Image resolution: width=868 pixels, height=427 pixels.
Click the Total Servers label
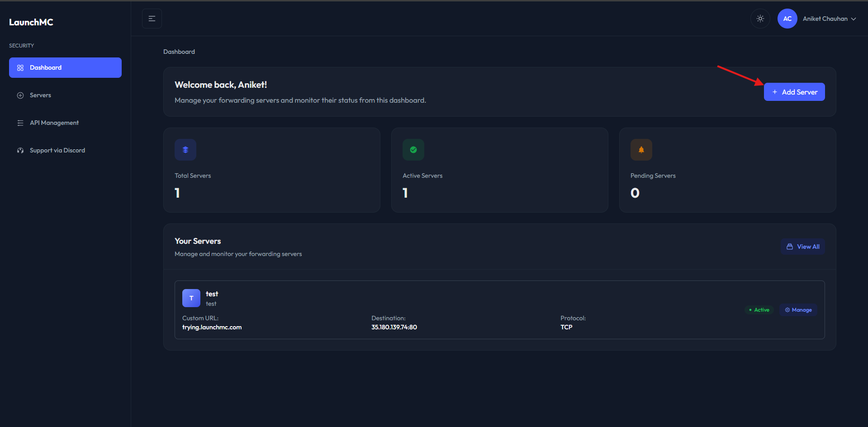pos(193,176)
